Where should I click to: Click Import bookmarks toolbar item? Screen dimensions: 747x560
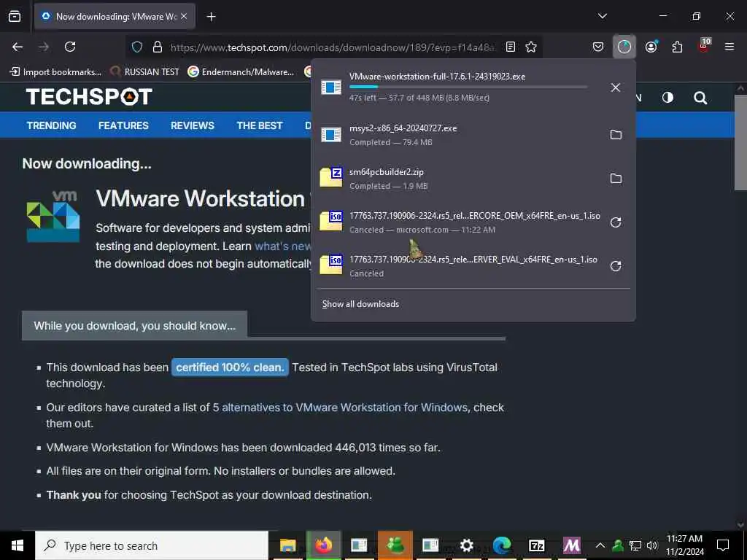click(x=55, y=72)
